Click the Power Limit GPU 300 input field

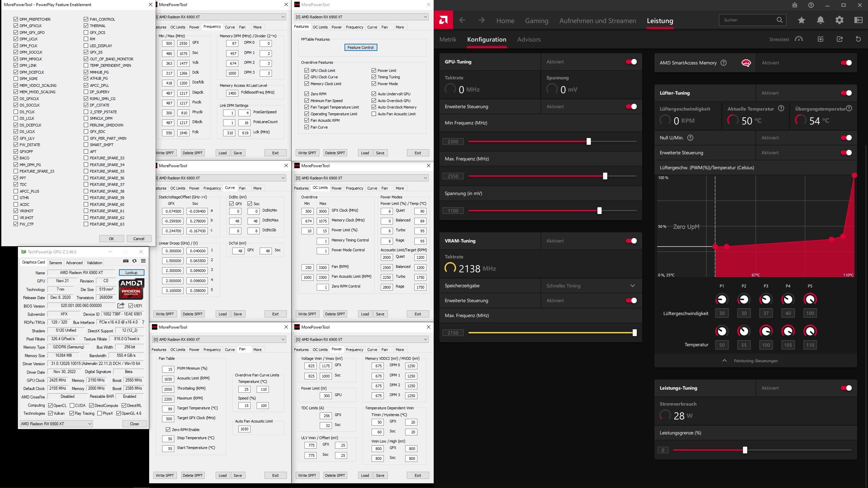click(325, 395)
